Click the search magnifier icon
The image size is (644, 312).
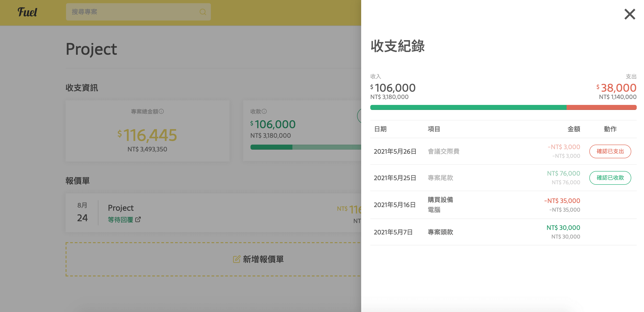[202, 12]
